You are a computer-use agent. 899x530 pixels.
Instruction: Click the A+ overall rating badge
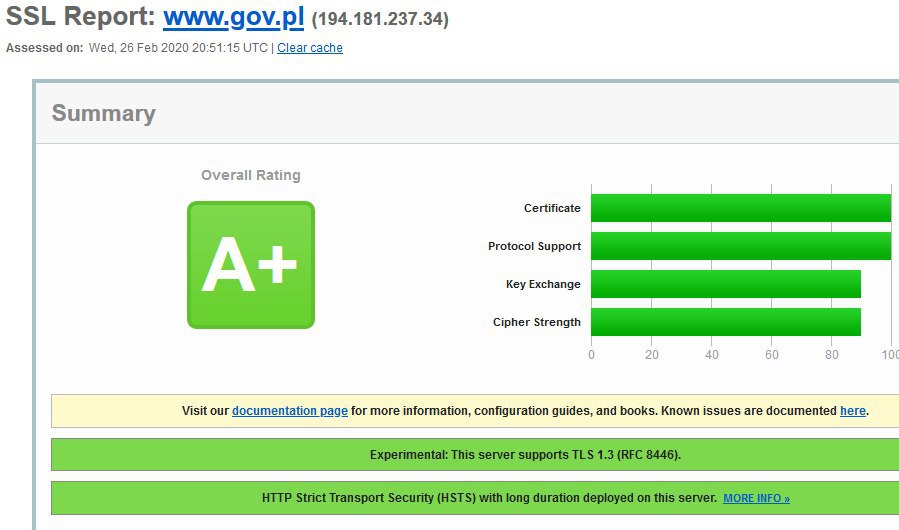251,265
